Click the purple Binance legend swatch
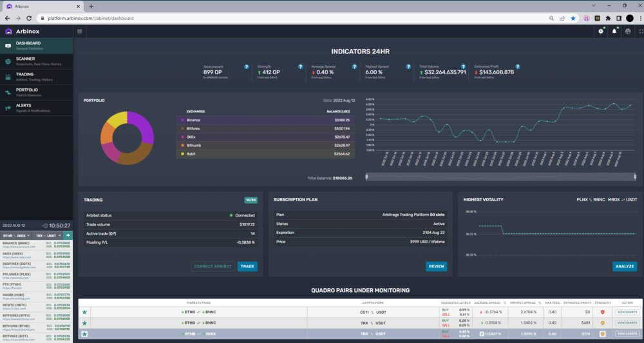 182,120
